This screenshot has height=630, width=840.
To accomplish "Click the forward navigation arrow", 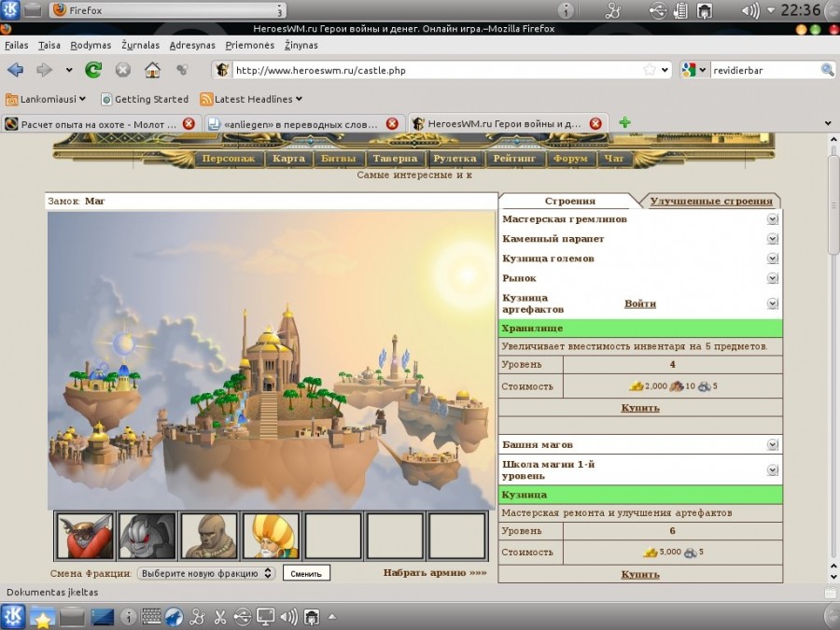I will tap(44, 70).
